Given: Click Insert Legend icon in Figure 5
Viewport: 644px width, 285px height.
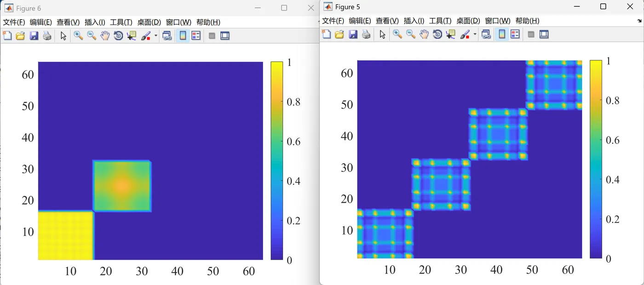Looking at the screenshot, I should (515, 34).
